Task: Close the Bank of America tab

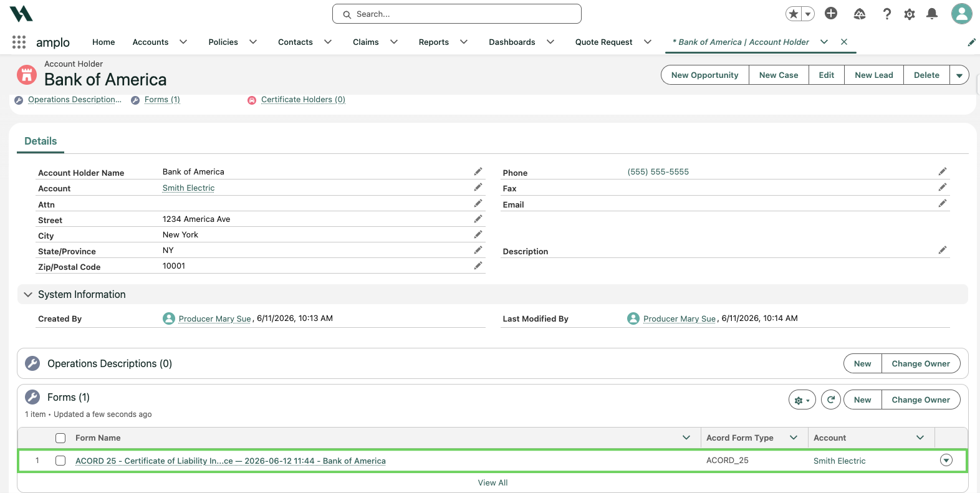Action: pos(843,42)
